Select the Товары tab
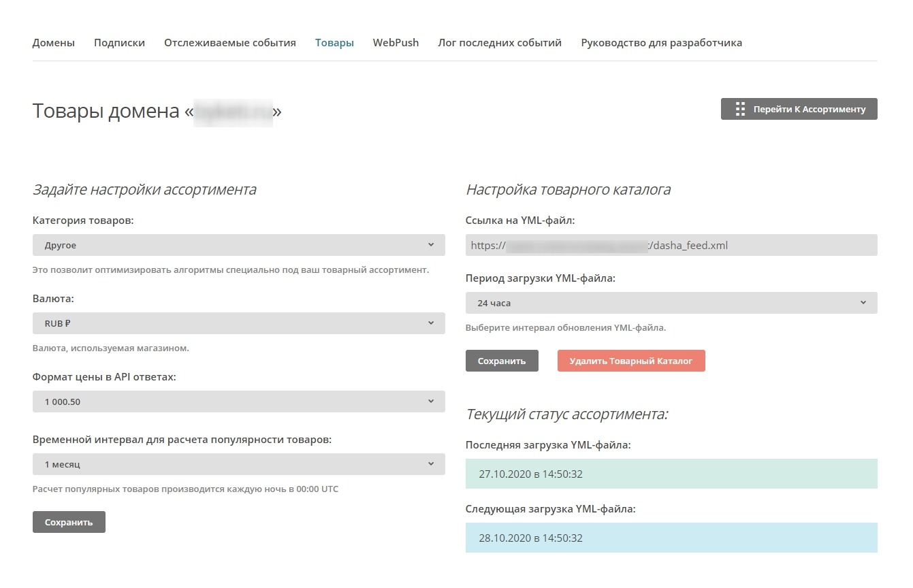The width and height of the screenshot is (913, 588). (334, 43)
